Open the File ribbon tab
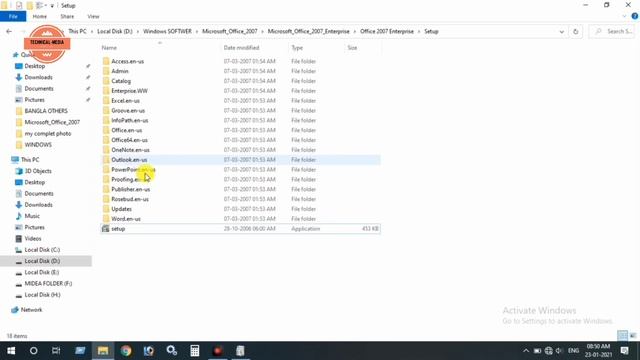Image resolution: width=640 pixels, height=360 pixels. pyautogui.click(x=13, y=16)
